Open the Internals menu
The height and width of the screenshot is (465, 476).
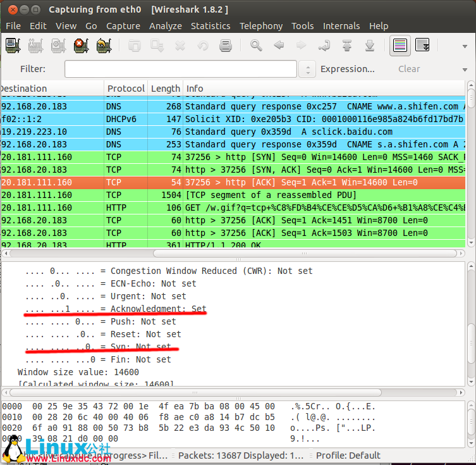click(x=341, y=26)
